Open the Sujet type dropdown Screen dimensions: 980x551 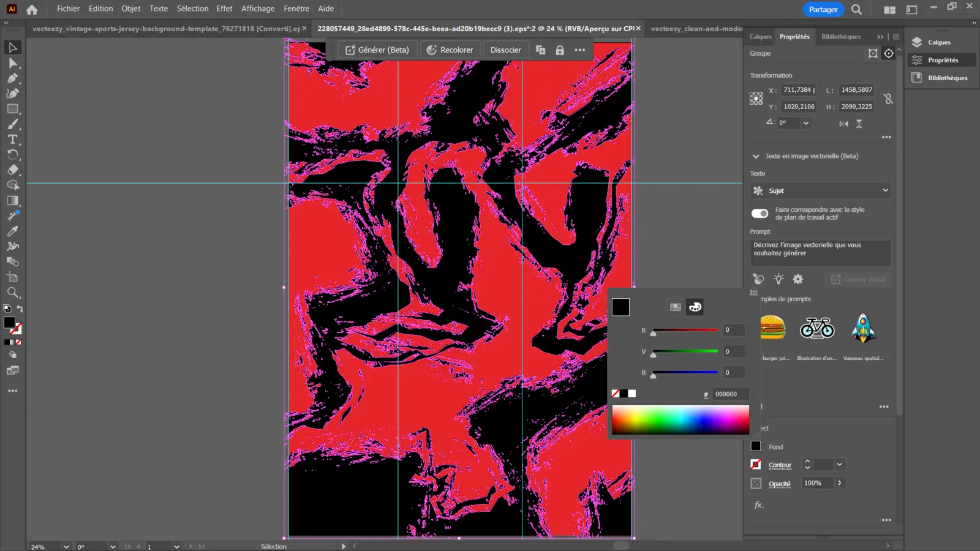pyautogui.click(x=821, y=190)
